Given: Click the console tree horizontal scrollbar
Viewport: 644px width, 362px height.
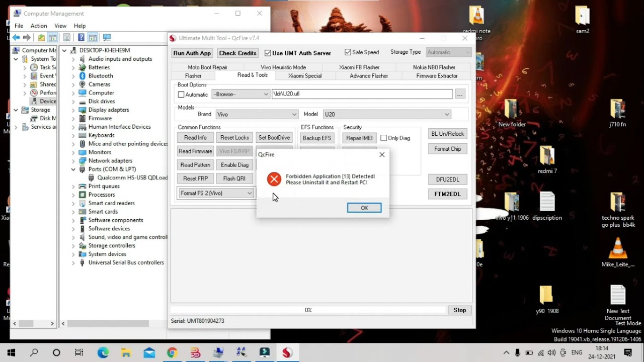Looking at the screenshot, I should [33, 324].
